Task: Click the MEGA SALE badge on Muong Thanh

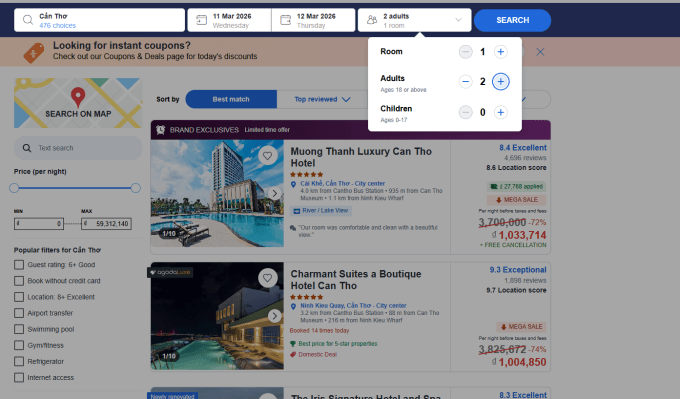Action: point(517,200)
